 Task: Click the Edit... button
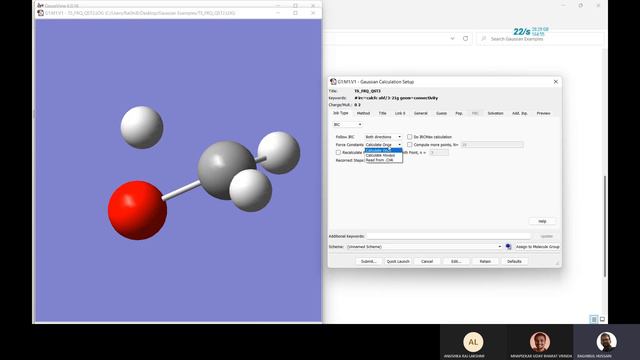456,261
